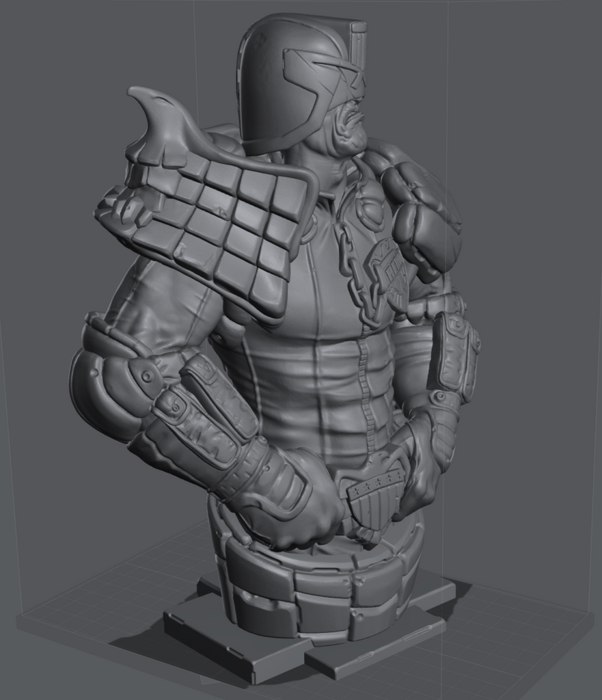Select the clenched fist at the belt
Viewport: 602px width, 700px height.
pos(294,506)
